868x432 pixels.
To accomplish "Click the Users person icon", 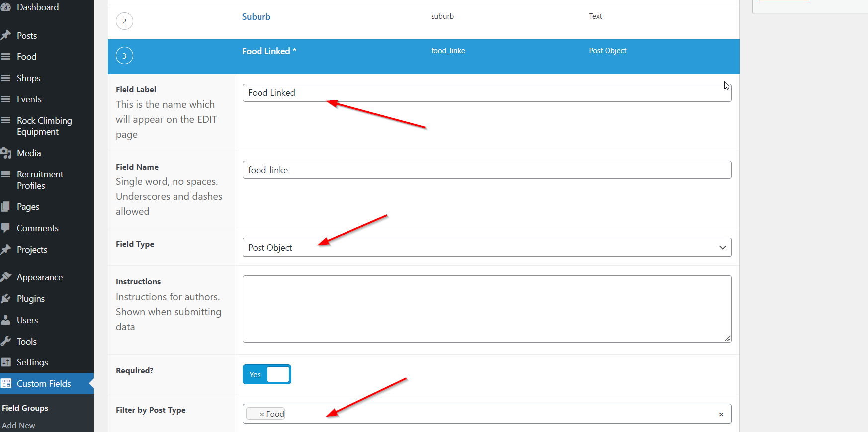I will point(6,320).
